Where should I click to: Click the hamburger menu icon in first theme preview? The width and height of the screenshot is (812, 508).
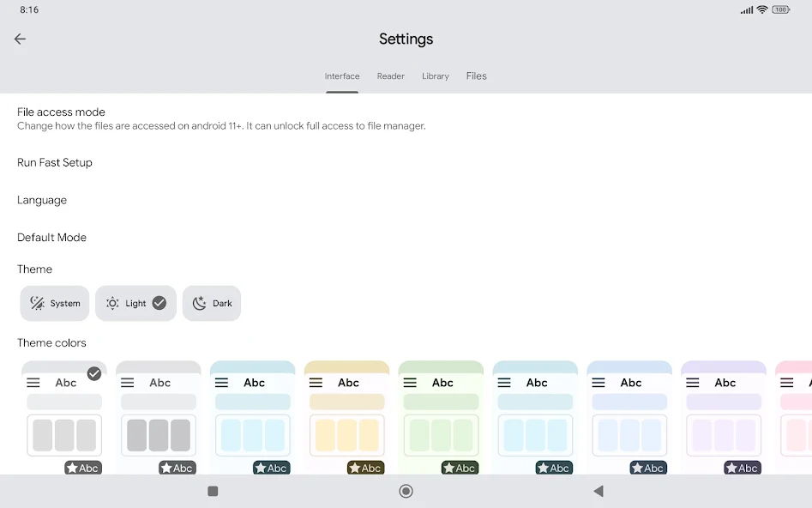click(33, 382)
